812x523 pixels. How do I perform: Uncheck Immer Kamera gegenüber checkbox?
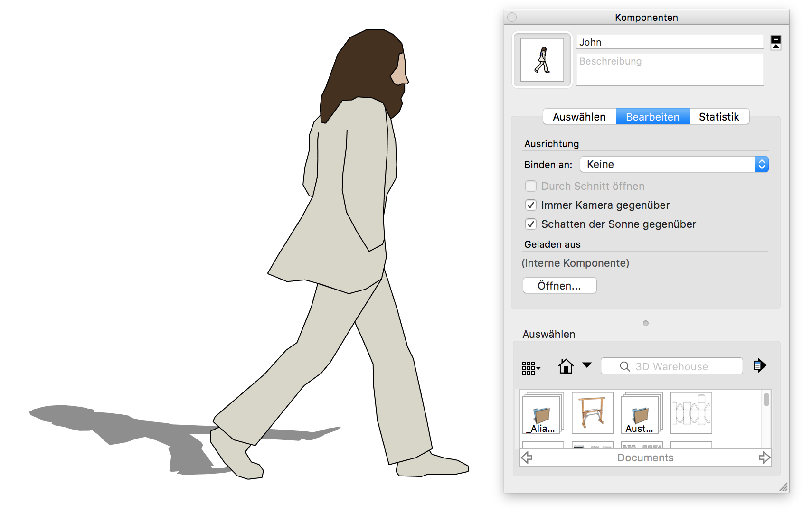pyautogui.click(x=531, y=205)
